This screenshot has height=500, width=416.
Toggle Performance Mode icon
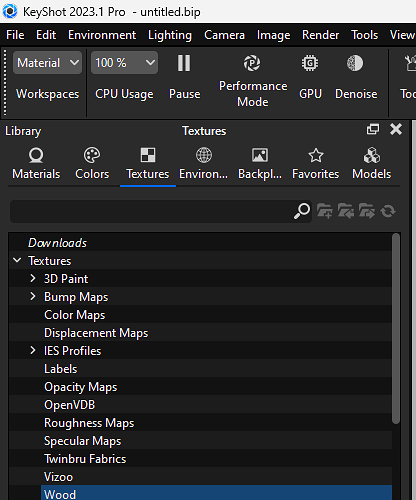pos(252,63)
